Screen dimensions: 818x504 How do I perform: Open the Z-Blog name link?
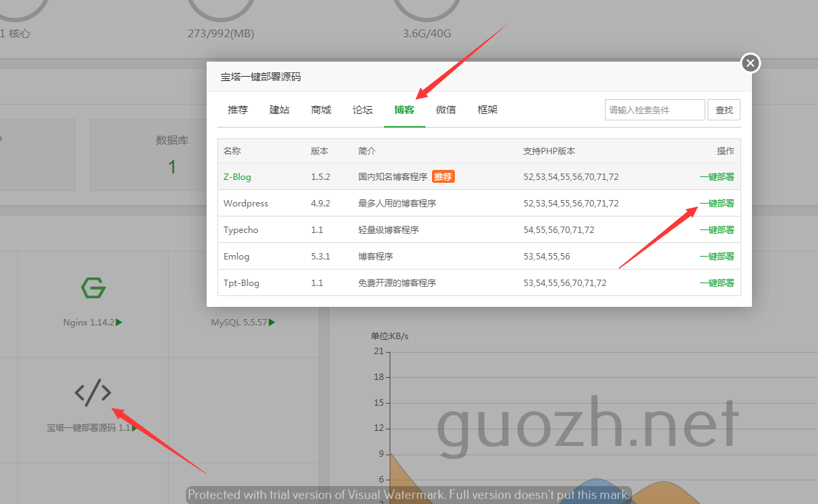pos(237,176)
